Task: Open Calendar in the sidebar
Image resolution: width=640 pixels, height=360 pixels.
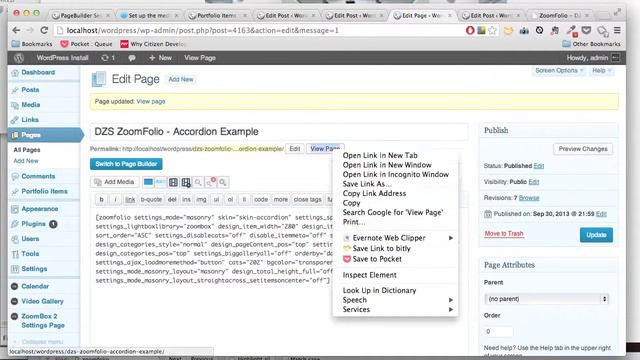Action: 35,286
